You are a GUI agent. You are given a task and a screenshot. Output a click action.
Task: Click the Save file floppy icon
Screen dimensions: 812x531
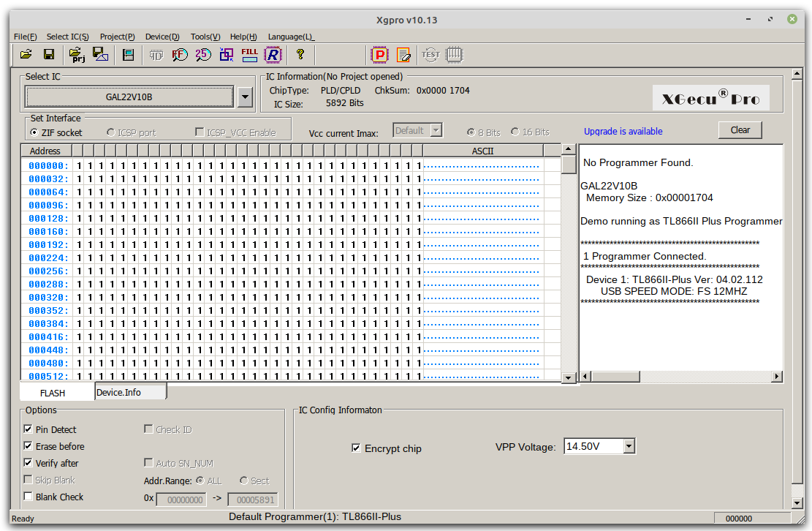[x=49, y=54]
